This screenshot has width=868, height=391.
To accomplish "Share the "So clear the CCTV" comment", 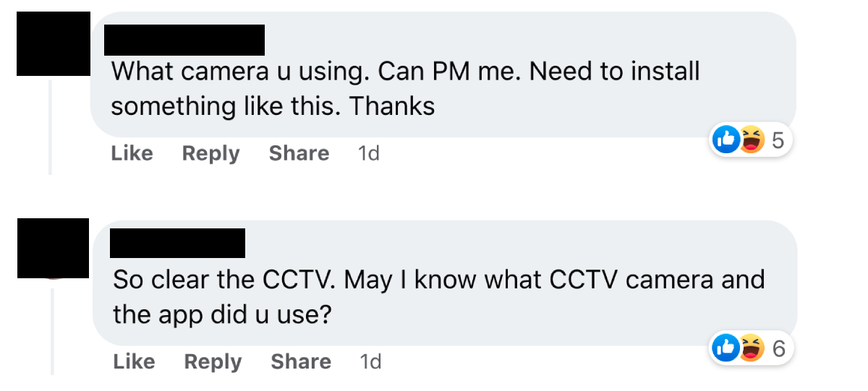I will [x=301, y=361].
